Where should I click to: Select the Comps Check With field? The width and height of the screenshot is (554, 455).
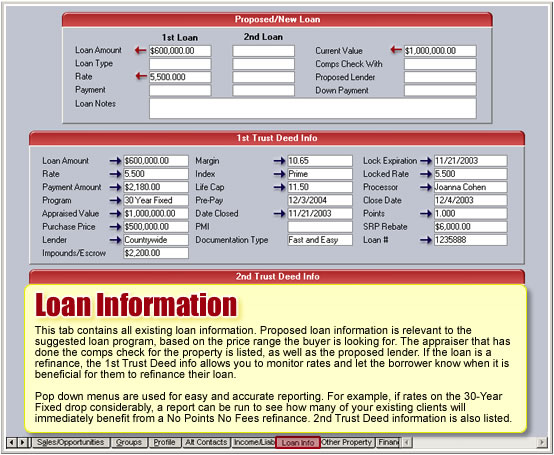point(440,64)
